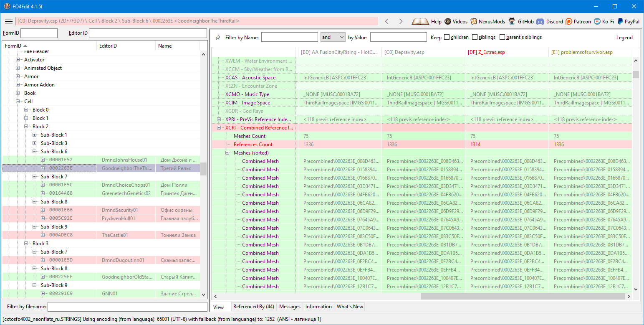
Task: Open the GitHub link icon
Action: point(512,21)
